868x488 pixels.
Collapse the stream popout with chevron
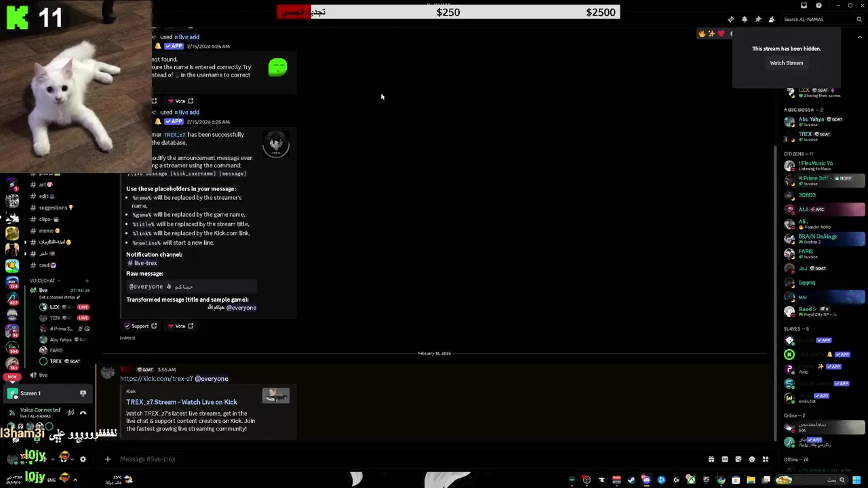tap(859, 38)
